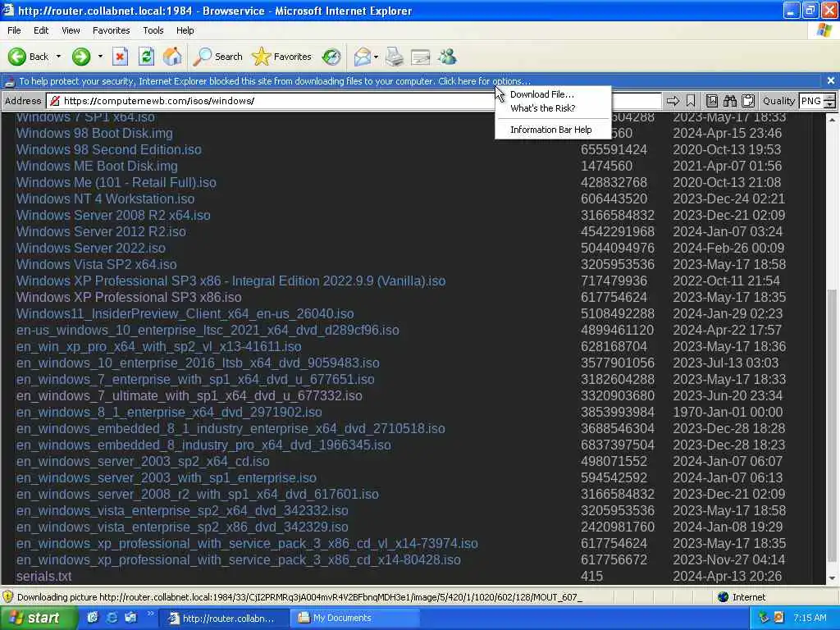840x630 pixels.
Task: Open Windows Server 2022.iso link
Action: 90,248
